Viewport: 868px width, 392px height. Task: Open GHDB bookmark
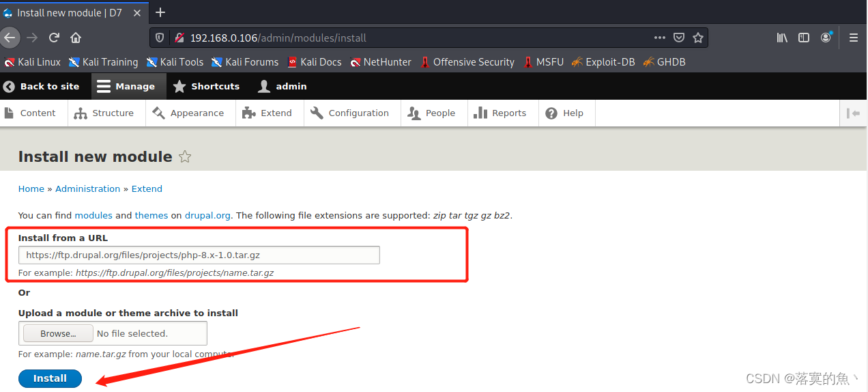664,61
